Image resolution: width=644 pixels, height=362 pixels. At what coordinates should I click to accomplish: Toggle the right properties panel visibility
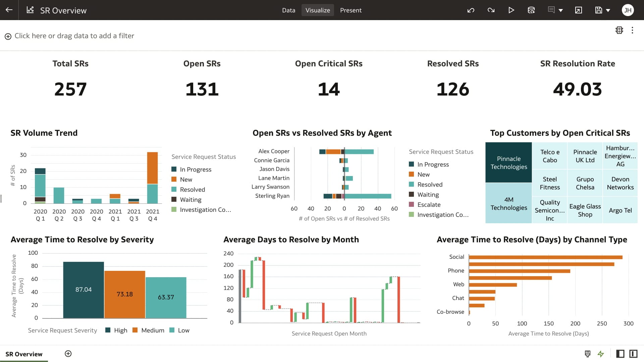click(x=633, y=354)
